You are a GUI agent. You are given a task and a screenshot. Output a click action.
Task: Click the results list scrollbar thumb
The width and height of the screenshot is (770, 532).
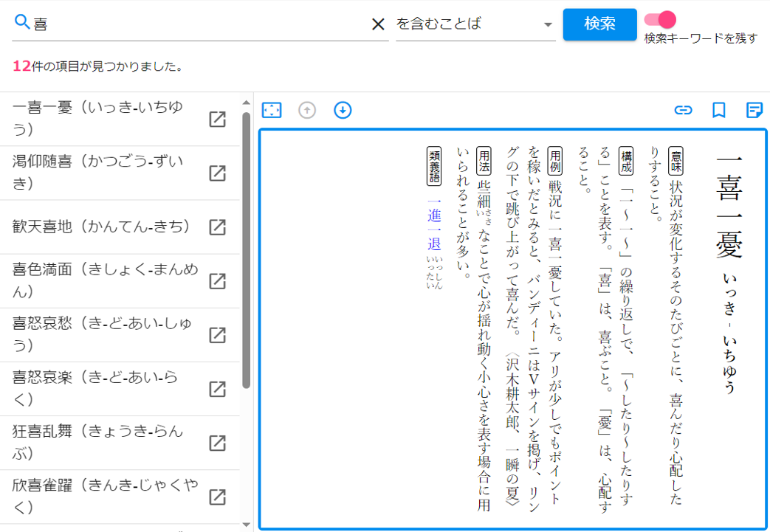click(246, 250)
